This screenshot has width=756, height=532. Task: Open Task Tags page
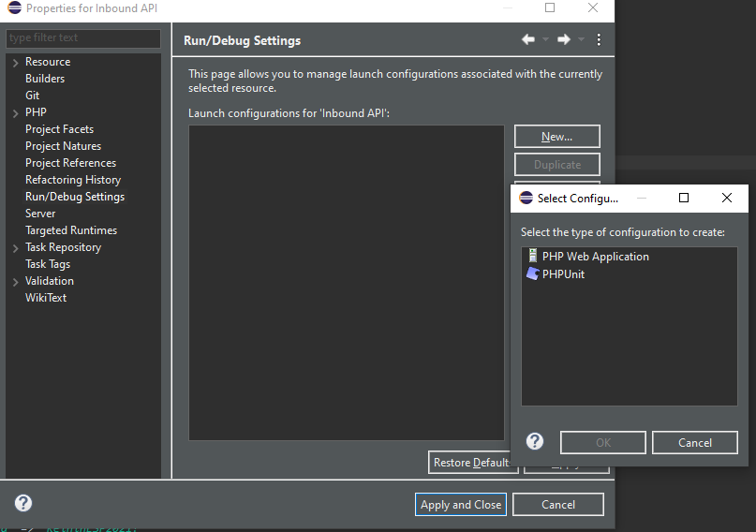[48, 264]
